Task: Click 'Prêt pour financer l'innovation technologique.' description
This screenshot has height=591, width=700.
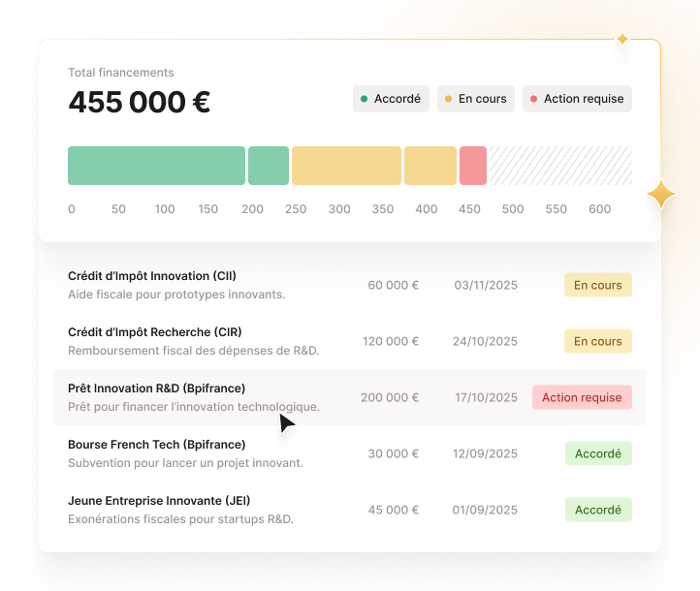Action: click(194, 407)
